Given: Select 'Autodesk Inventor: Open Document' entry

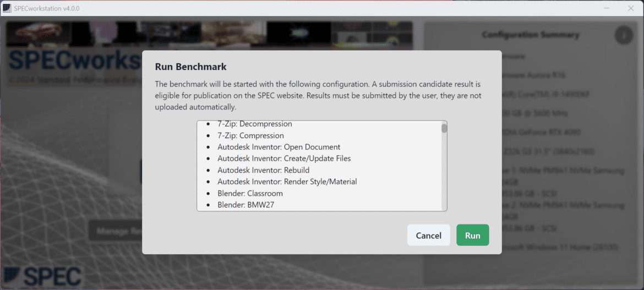Looking at the screenshot, I should [279, 146].
